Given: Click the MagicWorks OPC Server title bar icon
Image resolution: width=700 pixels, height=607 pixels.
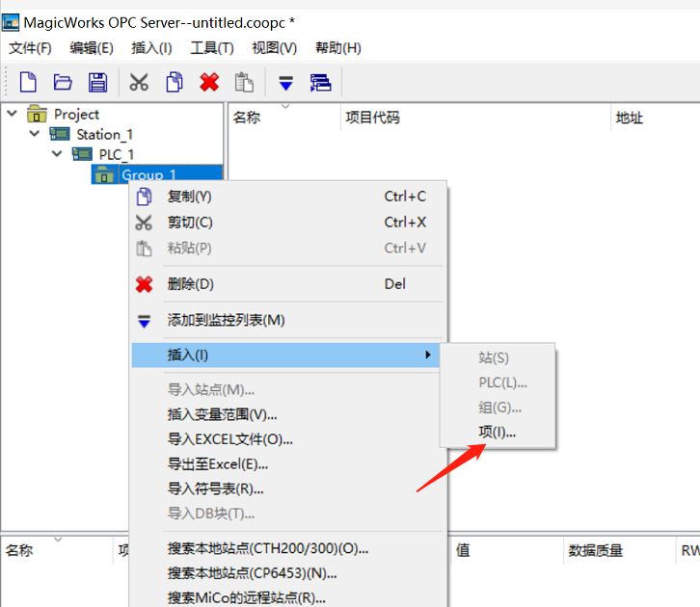Looking at the screenshot, I should pyautogui.click(x=11, y=23).
